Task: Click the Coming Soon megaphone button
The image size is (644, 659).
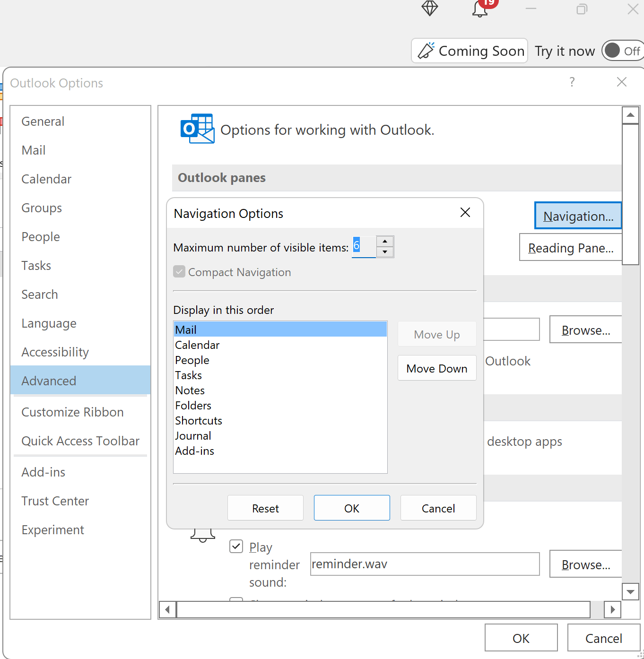Action: [470, 51]
